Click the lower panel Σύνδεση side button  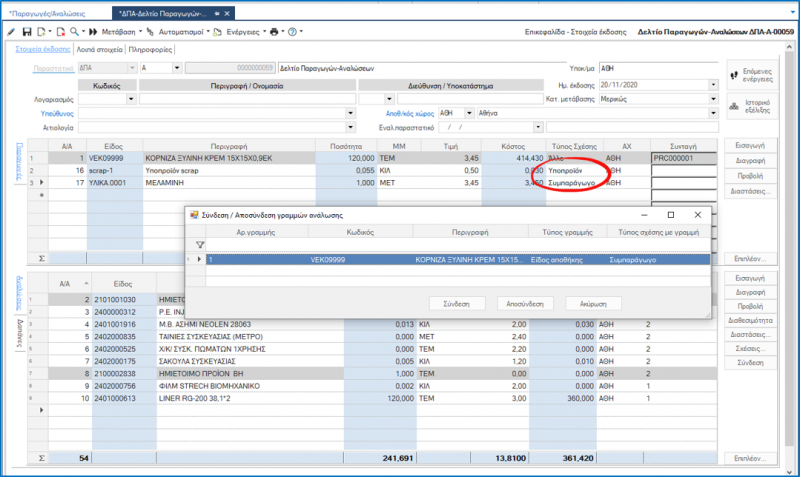click(750, 363)
